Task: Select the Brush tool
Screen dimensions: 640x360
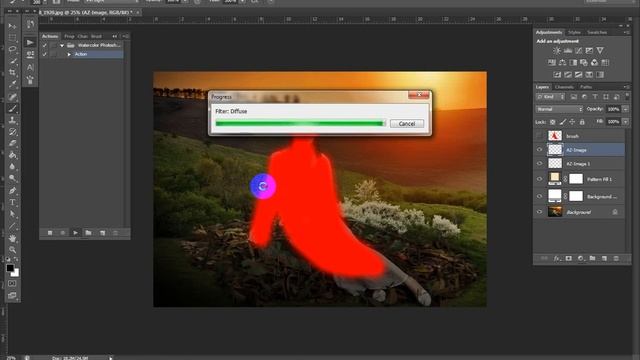Action: (12, 108)
